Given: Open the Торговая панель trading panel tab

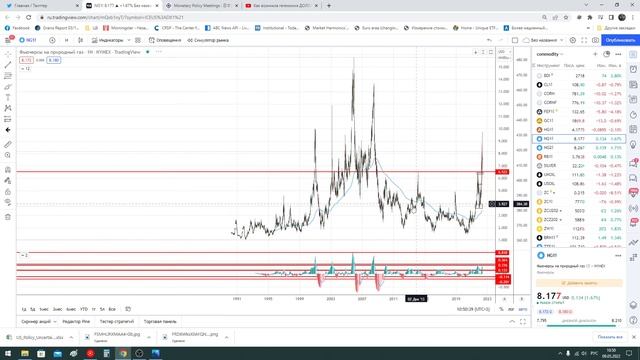Looking at the screenshot, I should 160,322.
